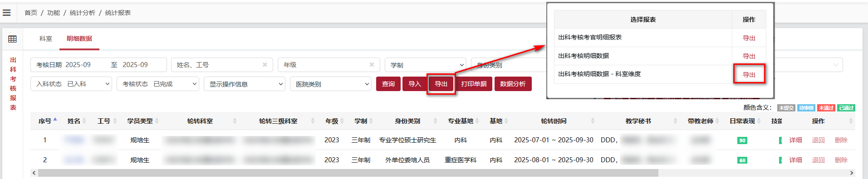The width and height of the screenshot is (868, 179).
Task: Click the 查询 button
Action: coord(388,84)
